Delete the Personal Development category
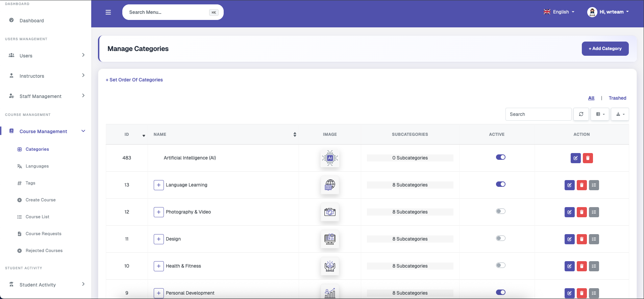This screenshot has width=644, height=299. point(581,293)
